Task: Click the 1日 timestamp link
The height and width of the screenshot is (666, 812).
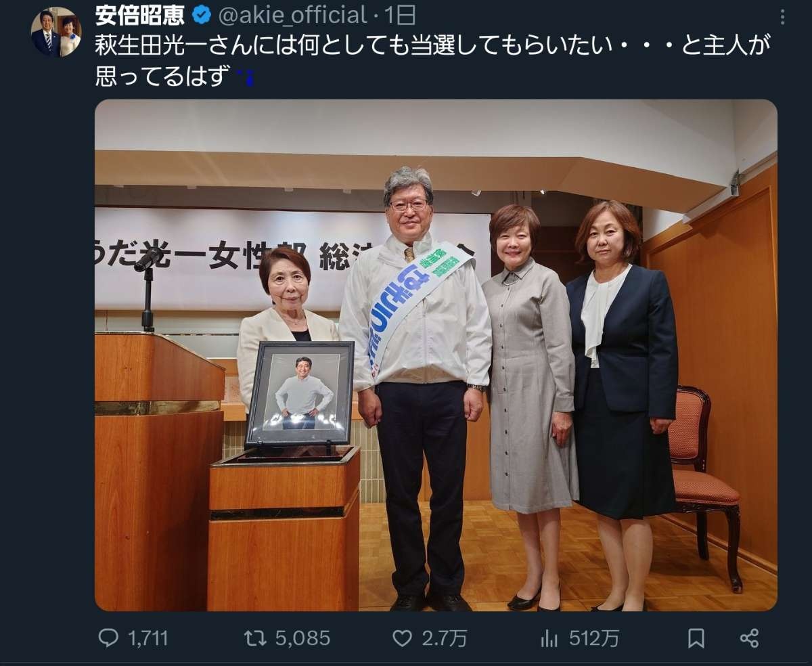Action: point(400,14)
